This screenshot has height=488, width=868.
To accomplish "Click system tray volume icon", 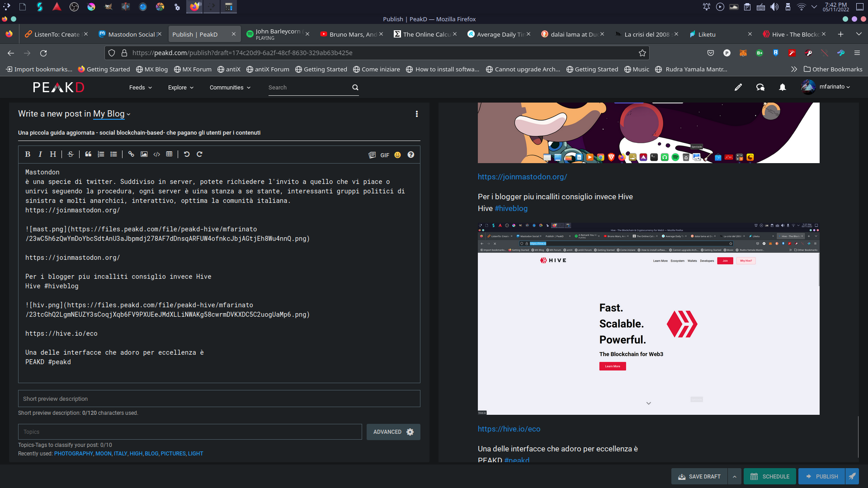I will point(774,7).
